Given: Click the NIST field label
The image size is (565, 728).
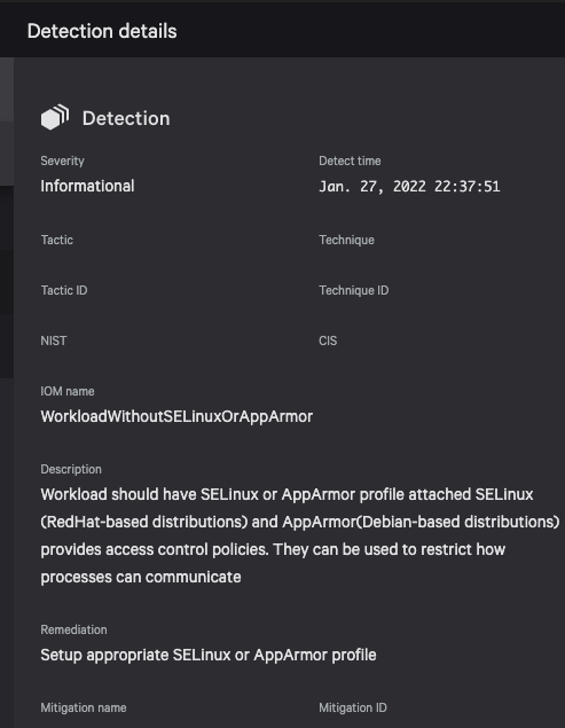Looking at the screenshot, I should (x=53, y=341).
